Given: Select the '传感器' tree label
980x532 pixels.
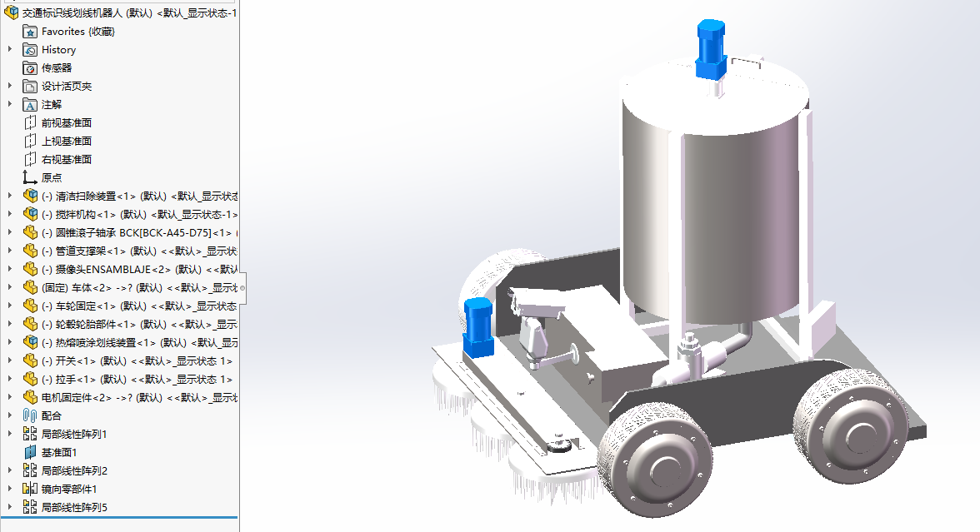Looking at the screenshot, I should coord(57,67).
